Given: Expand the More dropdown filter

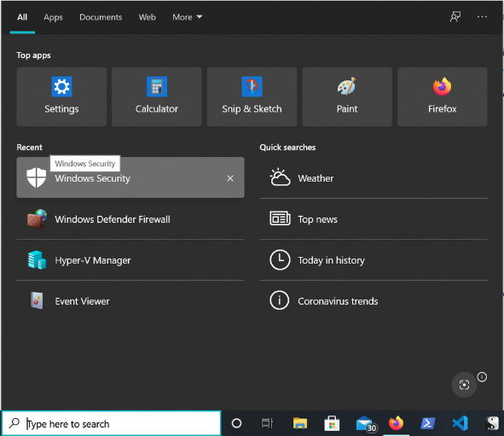Looking at the screenshot, I should (x=187, y=17).
